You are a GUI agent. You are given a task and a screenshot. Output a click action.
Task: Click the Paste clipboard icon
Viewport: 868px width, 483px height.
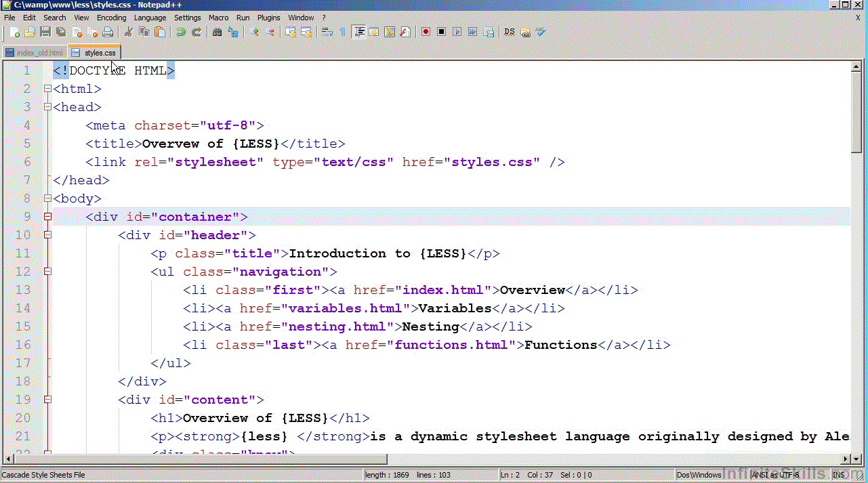click(160, 32)
